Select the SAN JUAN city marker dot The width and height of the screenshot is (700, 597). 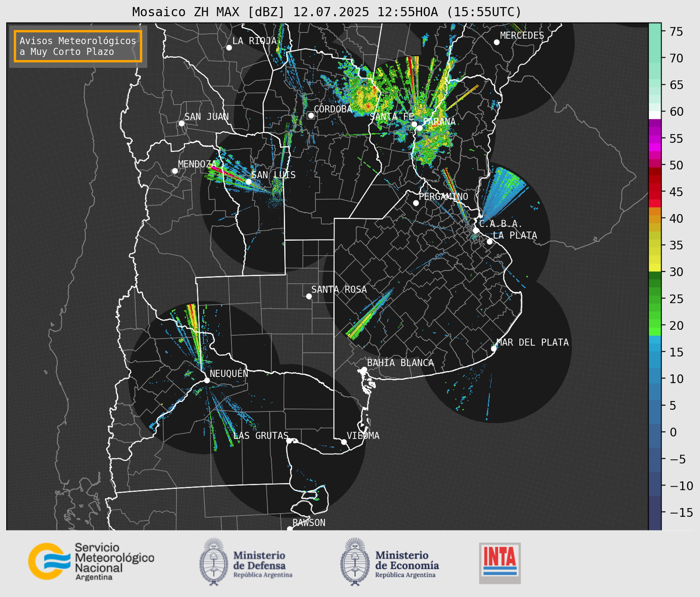pyautogui.click(x=181, y=123)
